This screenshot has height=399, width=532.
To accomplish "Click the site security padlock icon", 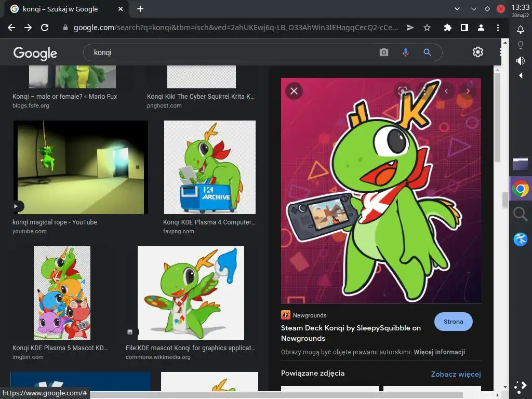I will [65, 28].
